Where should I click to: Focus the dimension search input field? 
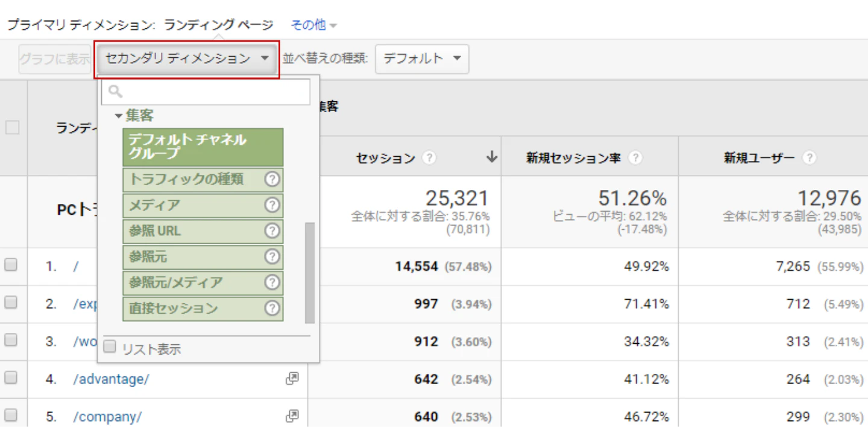[206, 92]
